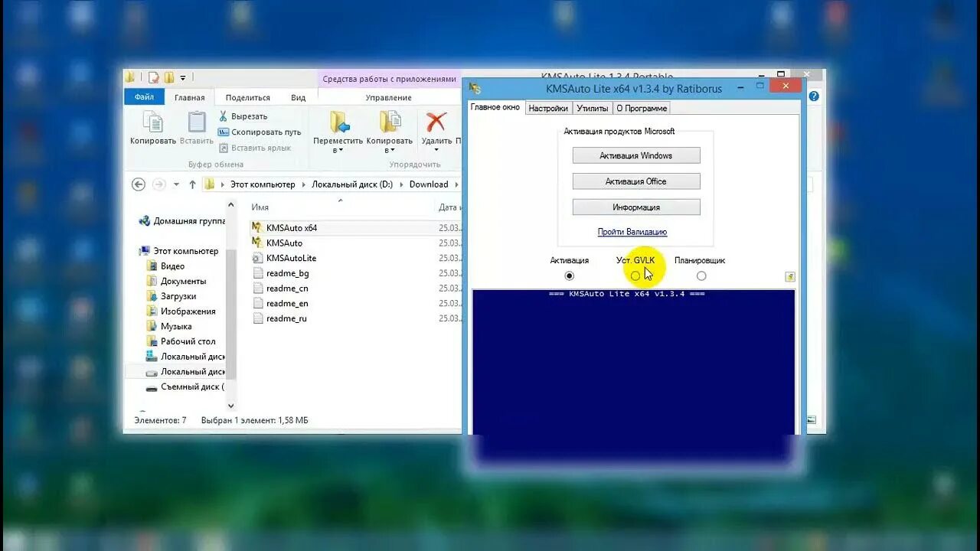Select the readme_ru file name
This screenshot has height=551, width=980.
[x=286, y=318]
